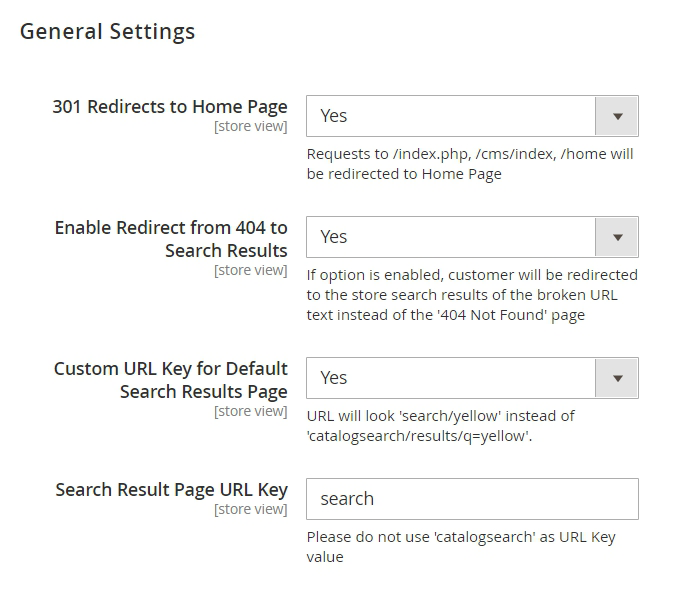The image size is (680, 590).
Task: Click 'Custom URL Key for Default Search' label
Action: (x=171, y=380)
